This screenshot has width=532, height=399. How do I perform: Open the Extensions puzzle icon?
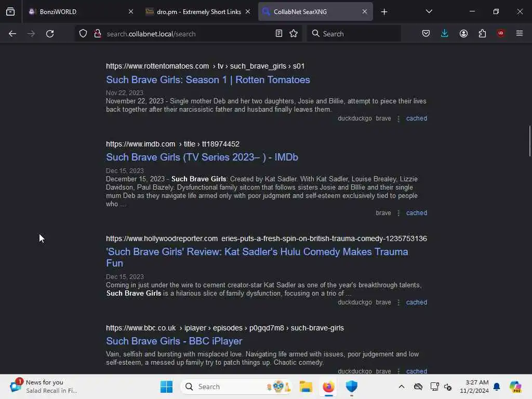click(482, 34)
